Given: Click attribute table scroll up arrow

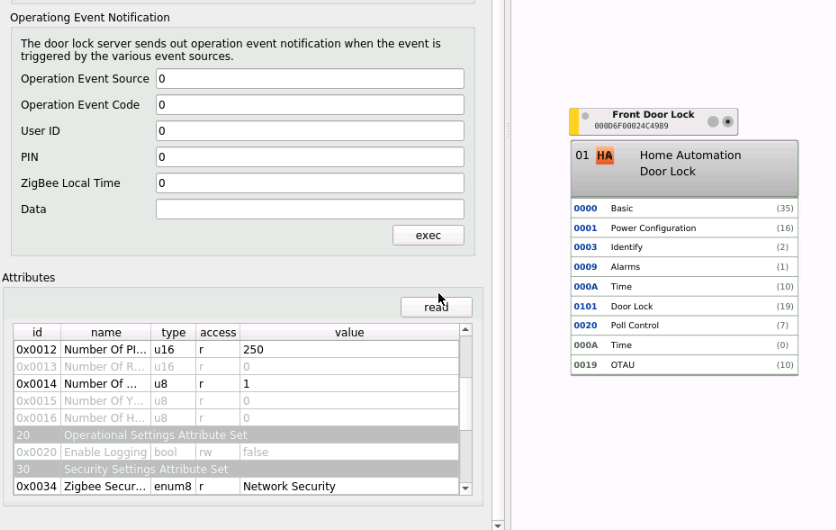Looking at the screenshot, I should point(465,330).
